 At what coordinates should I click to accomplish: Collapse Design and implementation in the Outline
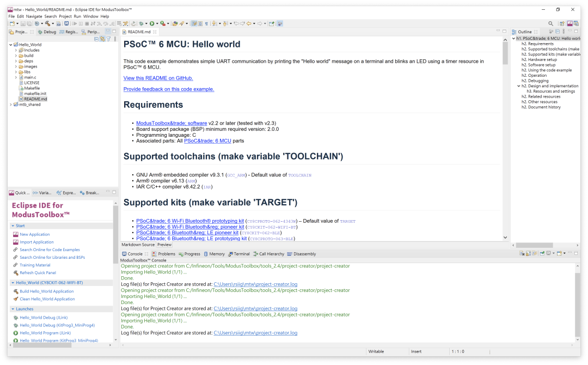(518, 86)
